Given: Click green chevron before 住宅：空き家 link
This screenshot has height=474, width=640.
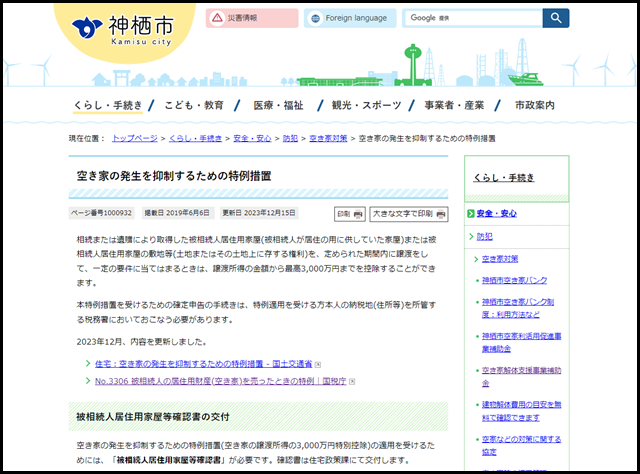Looking at the screenshot, I should click(x=88, y=363).
